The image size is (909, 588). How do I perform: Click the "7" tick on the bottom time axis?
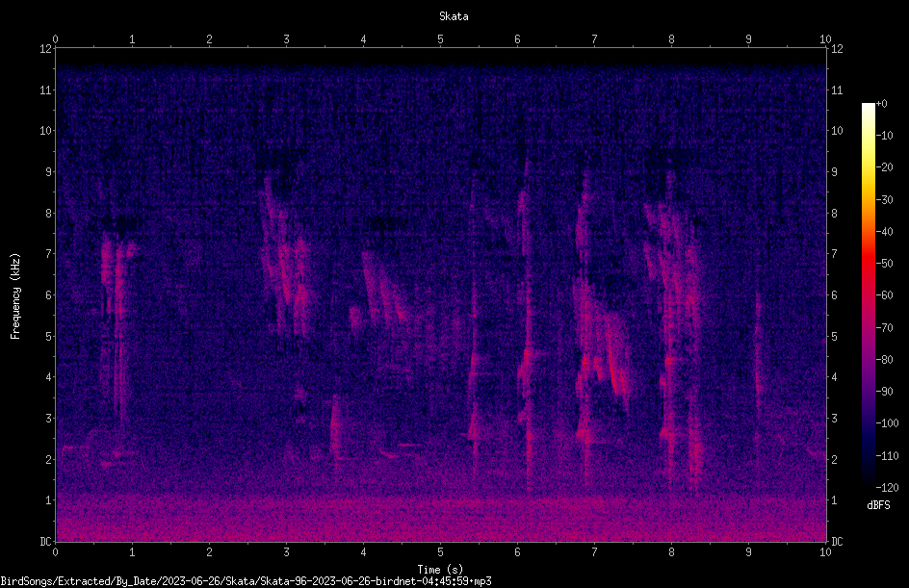(594, 552)
